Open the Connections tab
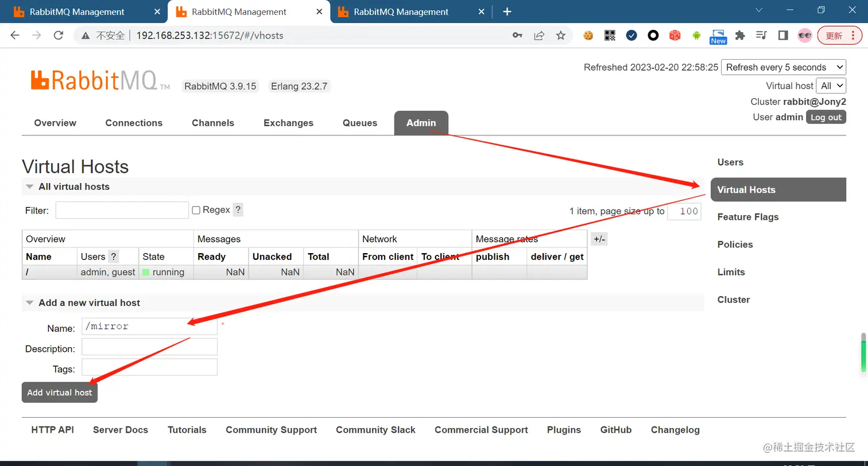 click(134, 123)
